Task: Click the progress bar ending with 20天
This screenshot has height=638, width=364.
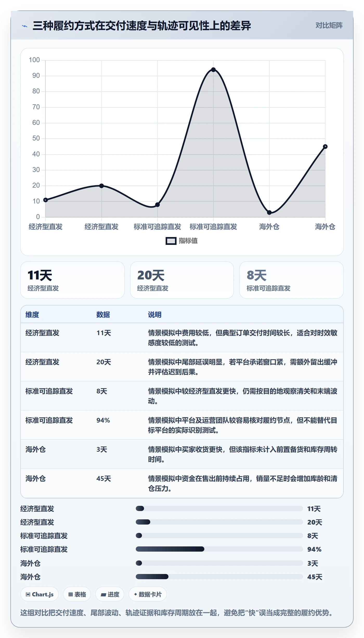Action: tap(219, 522)
